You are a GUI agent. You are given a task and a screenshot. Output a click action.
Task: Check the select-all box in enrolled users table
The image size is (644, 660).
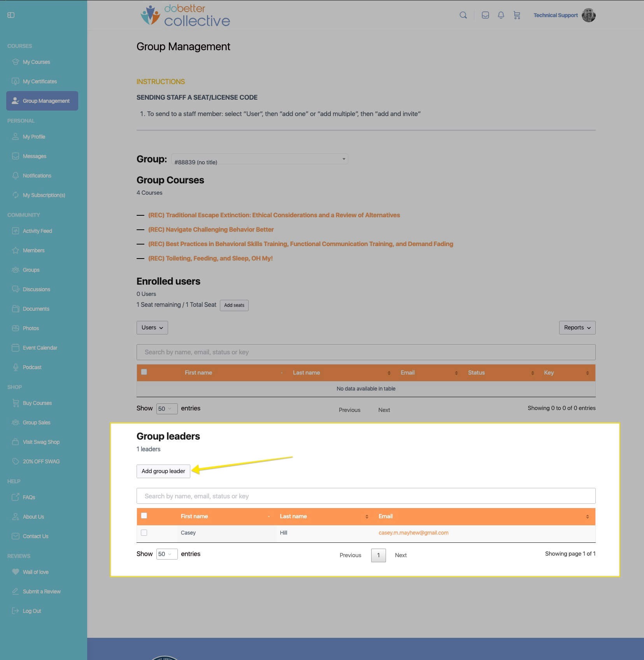(x=144, y=372)
